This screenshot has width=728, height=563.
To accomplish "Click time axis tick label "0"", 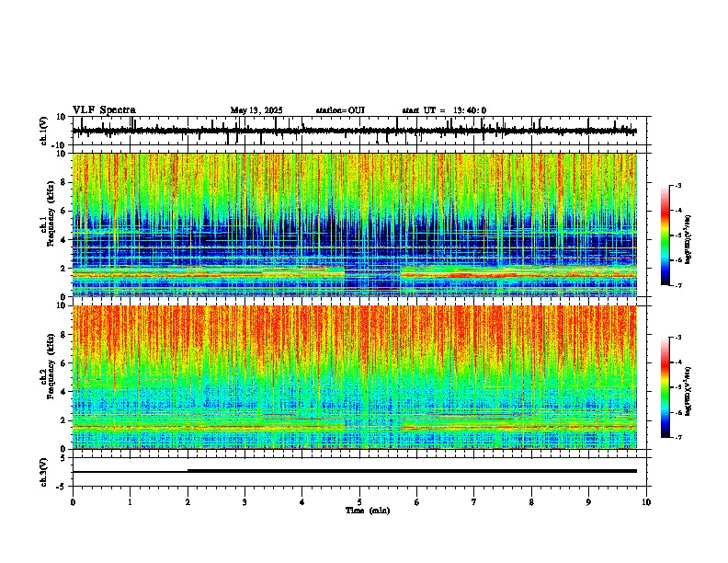I will (73, 502).
